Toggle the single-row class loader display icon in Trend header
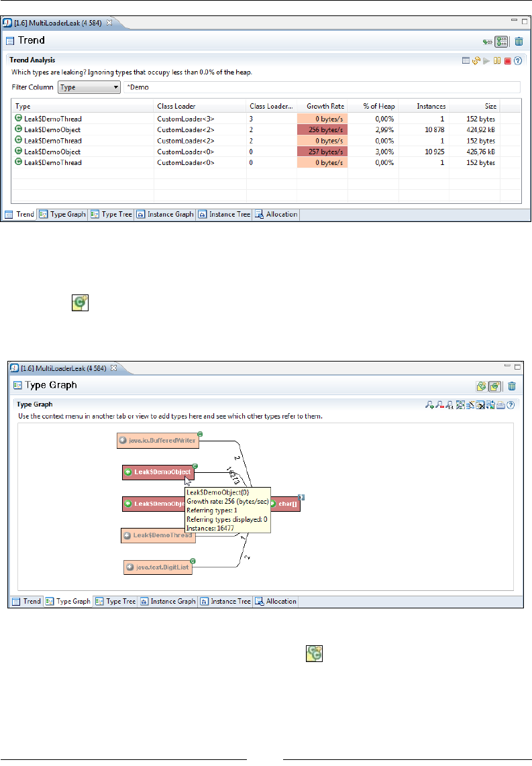This screenshot has height=766, width=532. pos(487,42)
